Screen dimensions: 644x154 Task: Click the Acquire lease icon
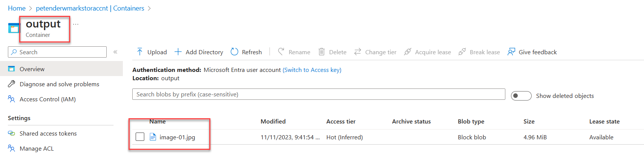(x=407, y=52)
